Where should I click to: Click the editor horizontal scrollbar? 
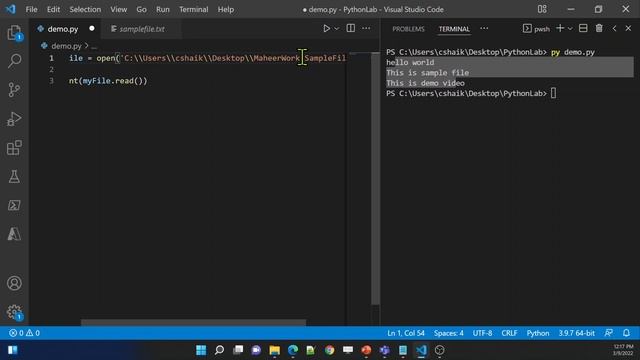click(193, 322)
